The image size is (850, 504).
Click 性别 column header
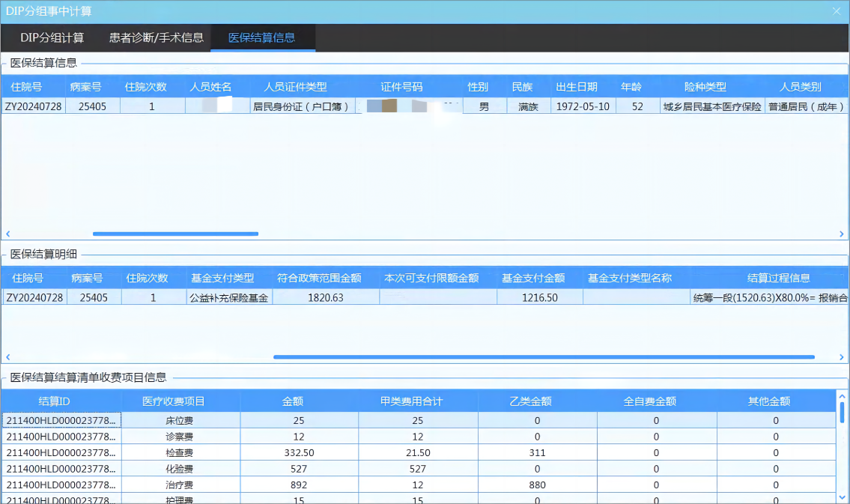coord(478,87)
